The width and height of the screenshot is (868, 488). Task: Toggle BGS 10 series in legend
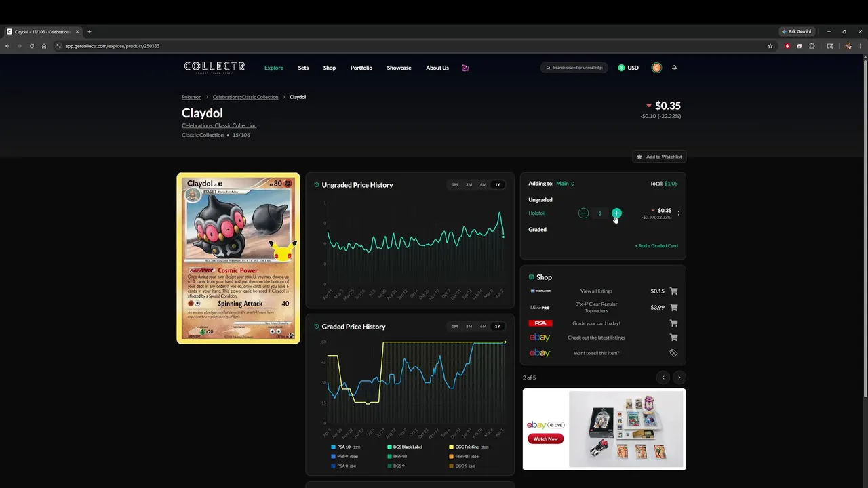click(x=397, y=457)
